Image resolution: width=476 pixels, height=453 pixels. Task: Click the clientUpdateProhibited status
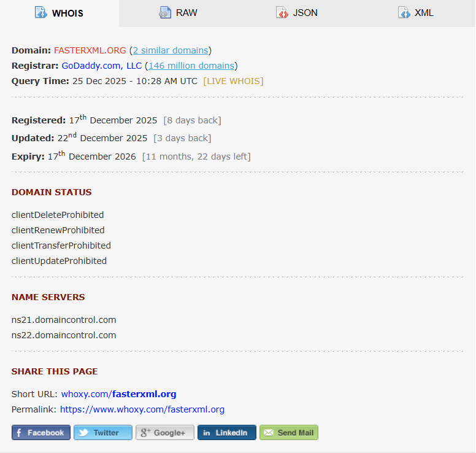(x=59, y=261)
